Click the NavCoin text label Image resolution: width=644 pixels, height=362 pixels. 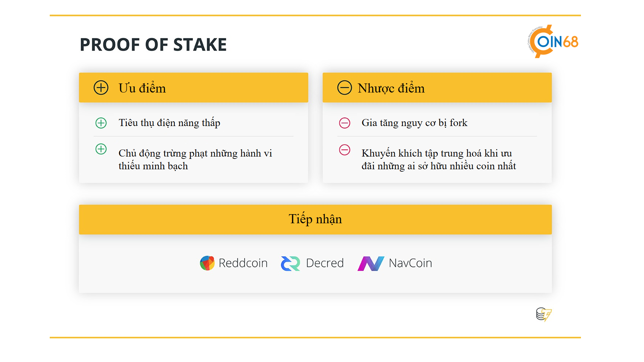tap(411, 263)
